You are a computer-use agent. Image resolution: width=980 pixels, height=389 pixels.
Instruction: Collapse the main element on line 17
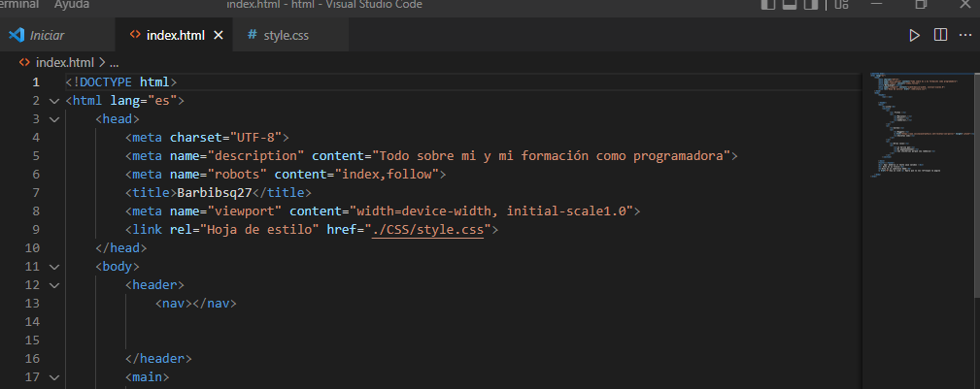(x=54, y=377)
